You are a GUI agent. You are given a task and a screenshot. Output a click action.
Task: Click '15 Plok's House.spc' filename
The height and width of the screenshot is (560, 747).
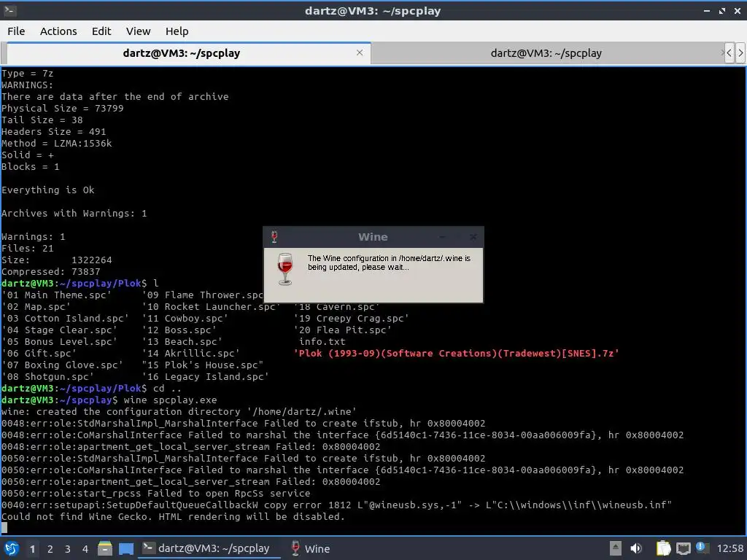pyautogui.click(x=203, y=365)
